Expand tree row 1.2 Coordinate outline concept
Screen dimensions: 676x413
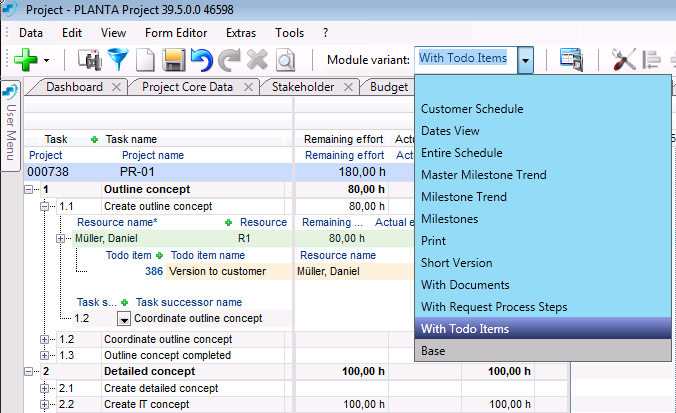(x=44, y=339)
